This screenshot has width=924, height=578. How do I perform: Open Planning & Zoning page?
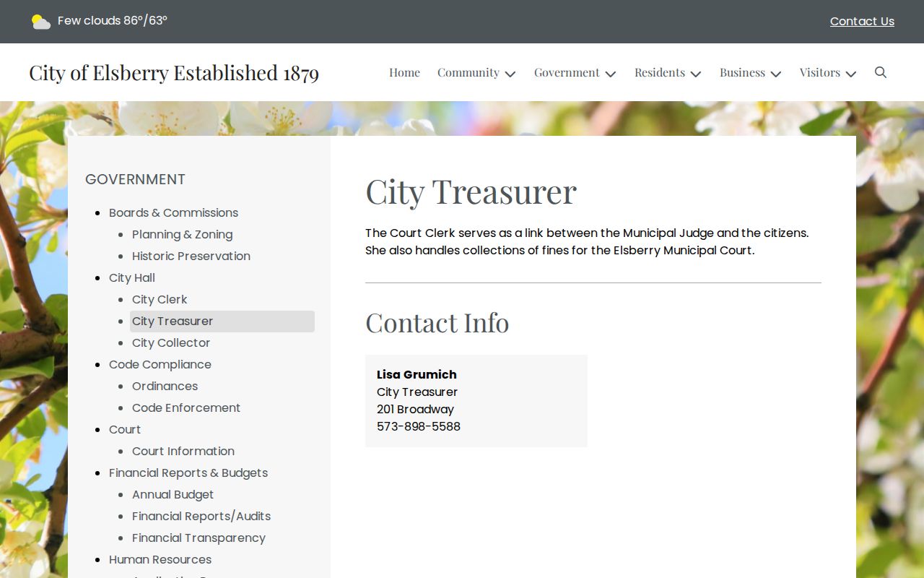[182, 234]
